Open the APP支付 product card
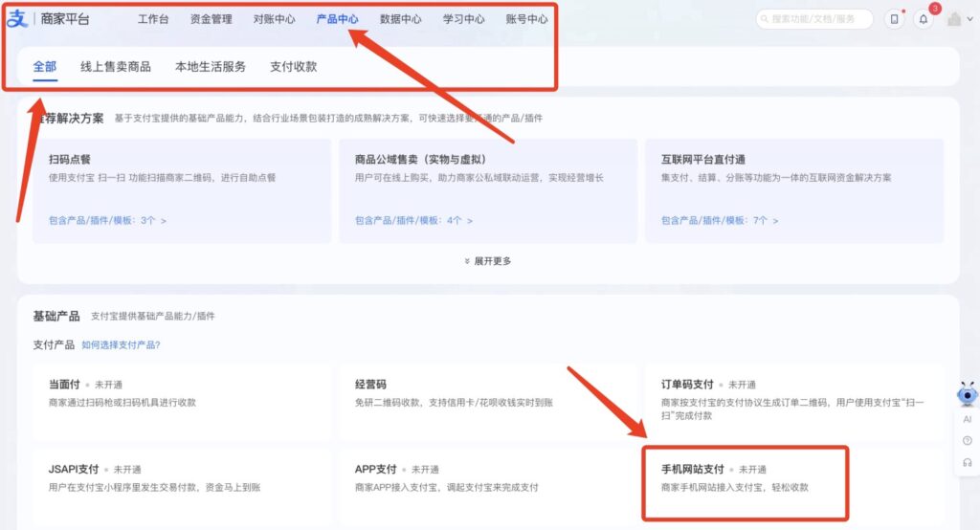 pyautogui.click(x=487, y=484)
